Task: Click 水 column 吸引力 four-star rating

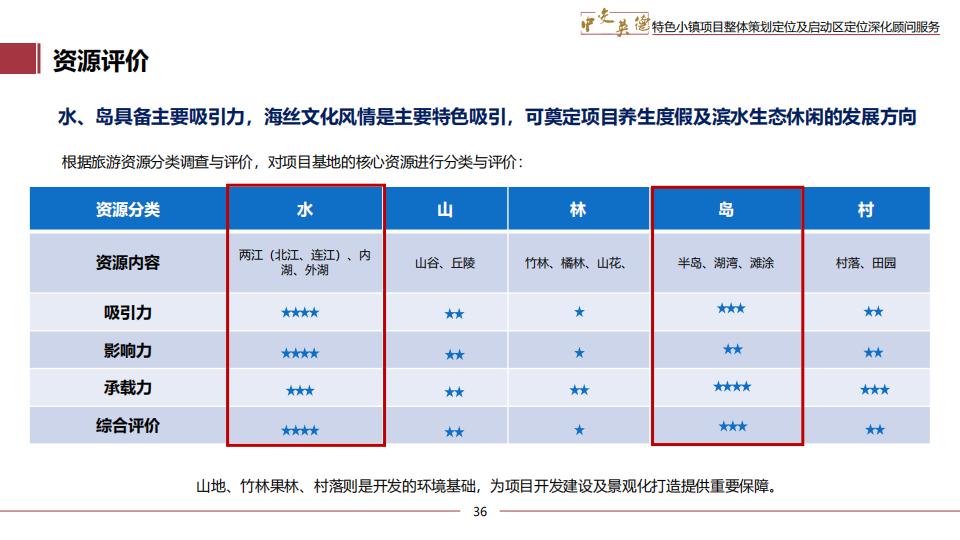Action: [300, 313]
